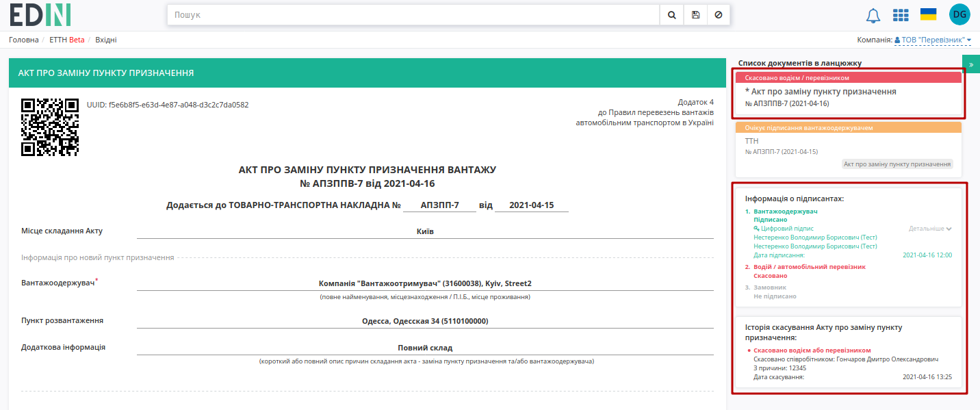The image size is (980, 410).
Task: Click the clear search circle-slash icon
Action: (718, 14)
